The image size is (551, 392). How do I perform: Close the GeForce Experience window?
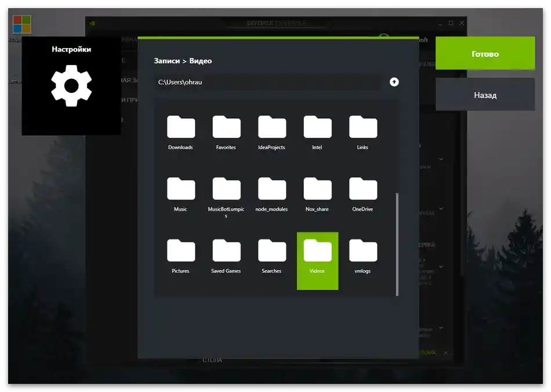pyautogui.click(x=462, y=23)
